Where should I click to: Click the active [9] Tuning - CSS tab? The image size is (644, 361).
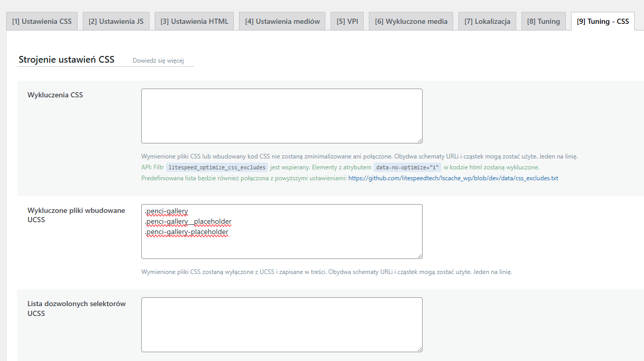coord(603,21)
